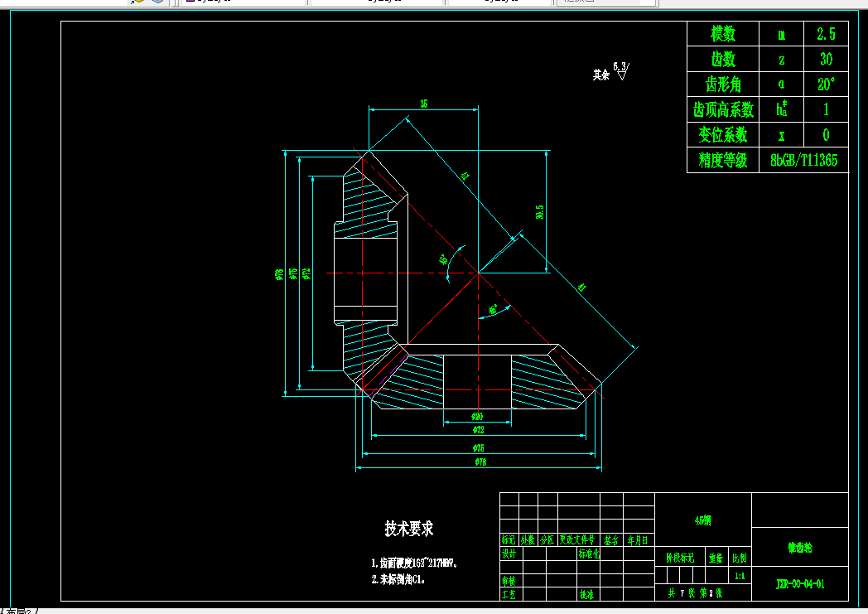Select the drawing number JXR-00-04-01
The width and height of the screenshot is (868, 614).
(800, 584)
